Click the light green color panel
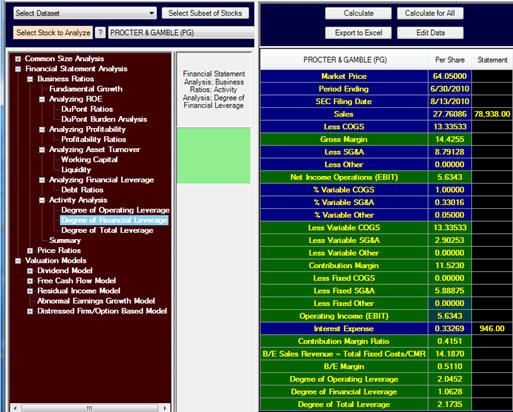The width and height of the screenshot is (513, 412). (214, 155)
